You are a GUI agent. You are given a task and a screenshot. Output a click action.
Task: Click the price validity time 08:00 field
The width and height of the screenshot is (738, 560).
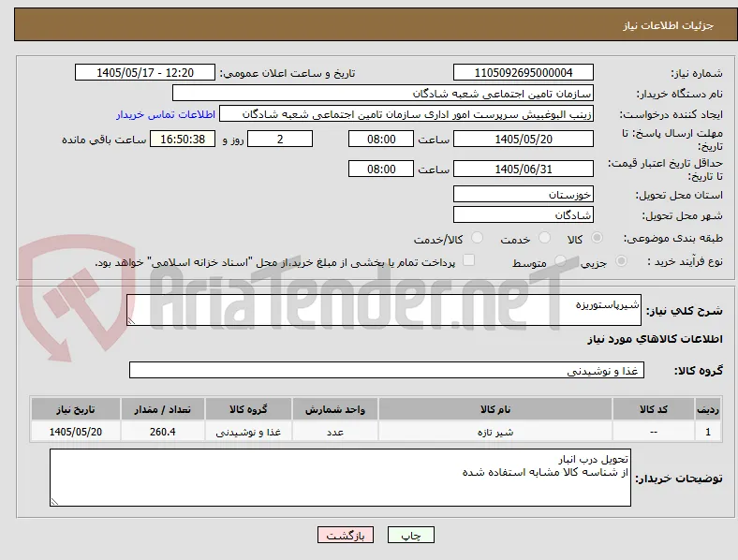point(381,169)
